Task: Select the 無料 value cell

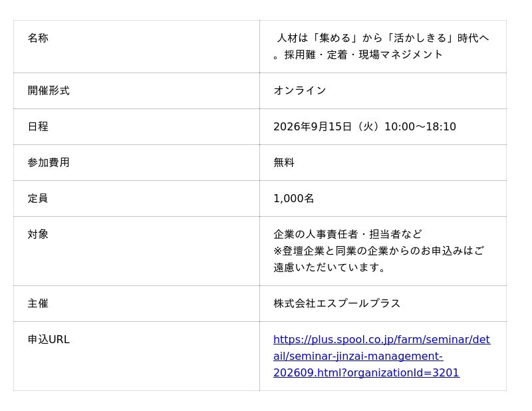Action: click(383, 162)
